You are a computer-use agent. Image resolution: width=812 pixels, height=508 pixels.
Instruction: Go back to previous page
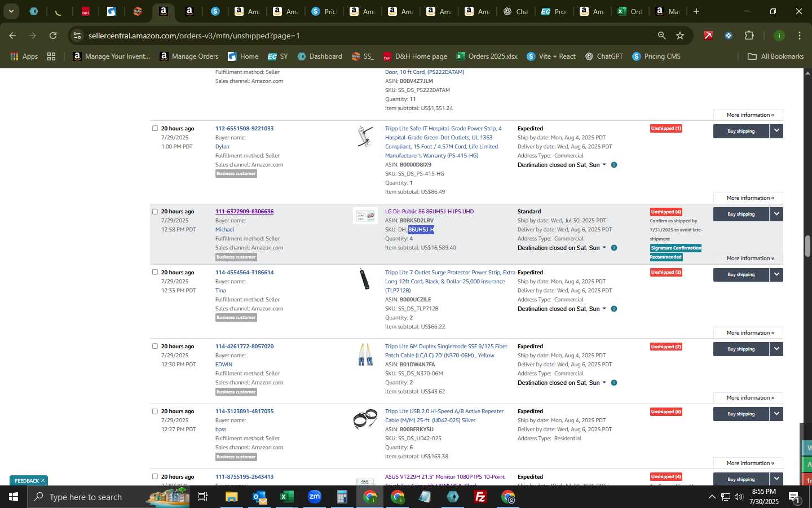[12, 36]
